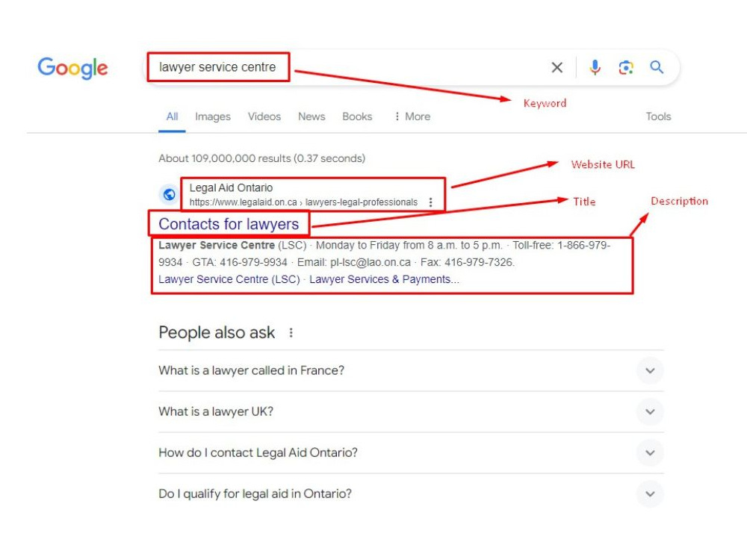Open the three-dot menu next to result URL
The width and height of the screenshot is (747, 560).
point(431,202)
